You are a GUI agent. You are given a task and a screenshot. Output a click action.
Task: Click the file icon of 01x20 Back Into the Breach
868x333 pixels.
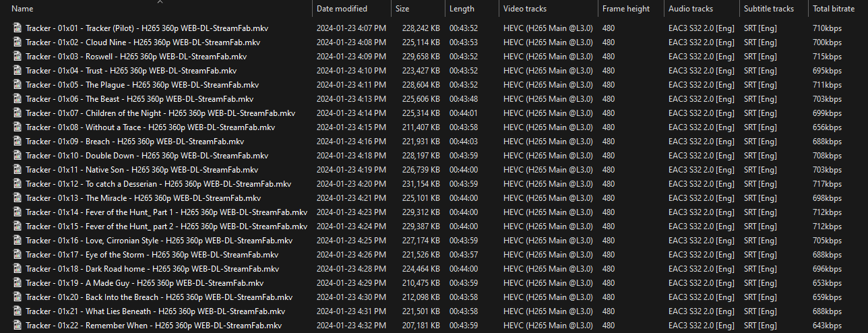pos(18,297)
